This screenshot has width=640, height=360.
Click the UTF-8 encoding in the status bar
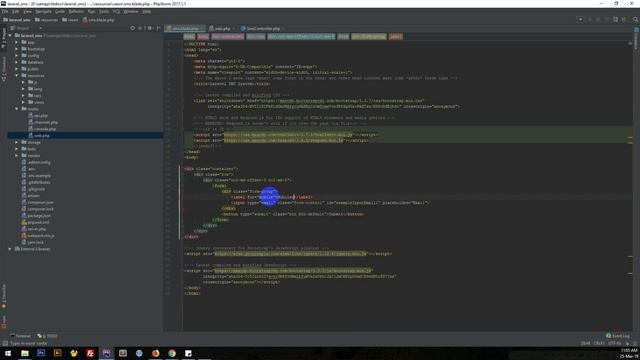click(614, 343)
